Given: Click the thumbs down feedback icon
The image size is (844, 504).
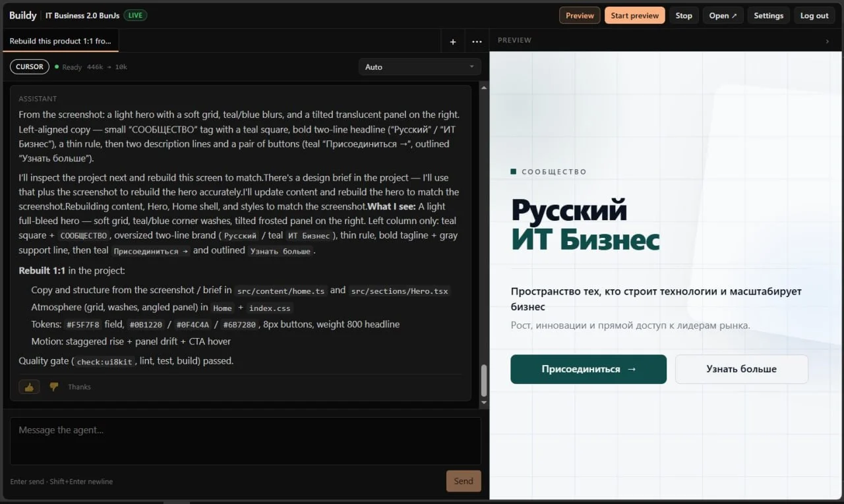Looking at the screenshot, I should [x=54, y=387].
